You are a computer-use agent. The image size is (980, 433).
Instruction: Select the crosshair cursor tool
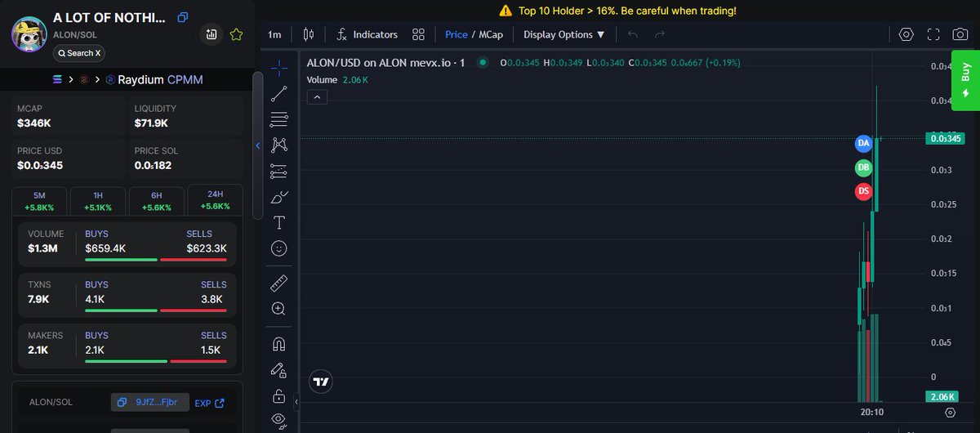[x=278, y=67]
